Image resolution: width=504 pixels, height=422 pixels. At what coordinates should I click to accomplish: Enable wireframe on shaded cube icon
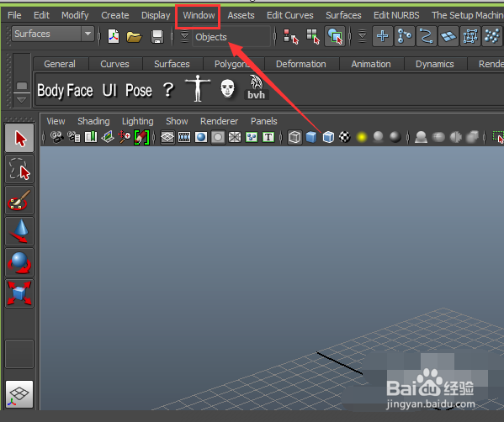[328, 138]
